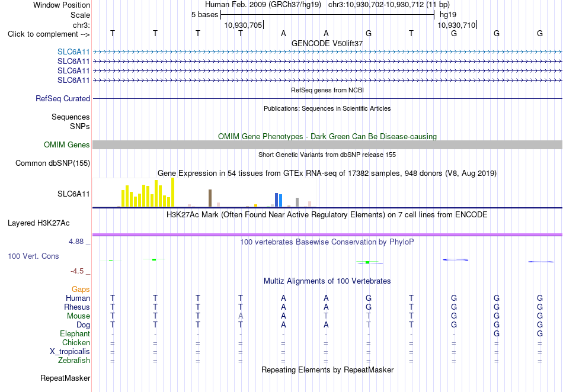The height and width of the screenshot is (392, 563).
Task: Click 'Click to complement -->' label
Action: pos(49,34)
